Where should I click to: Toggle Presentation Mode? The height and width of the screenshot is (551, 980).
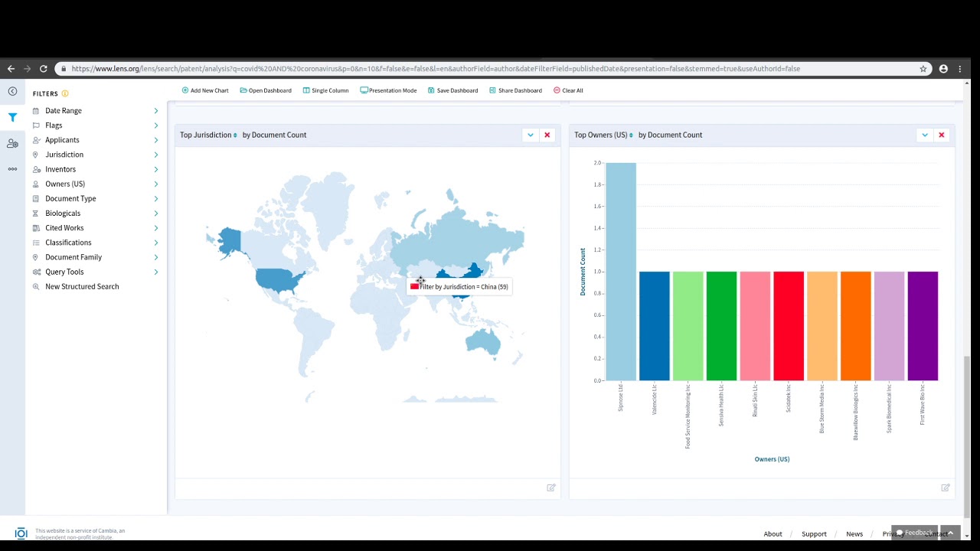tap(388, 90)
